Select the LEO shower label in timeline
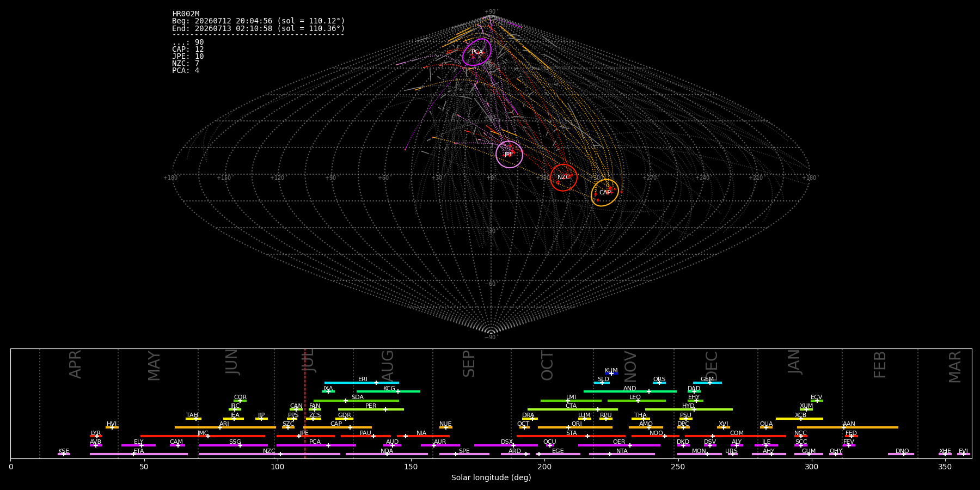980x490 pixels. [635, 397]
